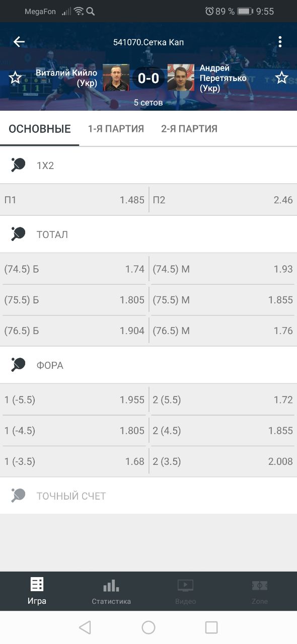Screen dimensions: 297x644
Task: Toggle favorite star for Виталий Кийло
Action: 16,77
